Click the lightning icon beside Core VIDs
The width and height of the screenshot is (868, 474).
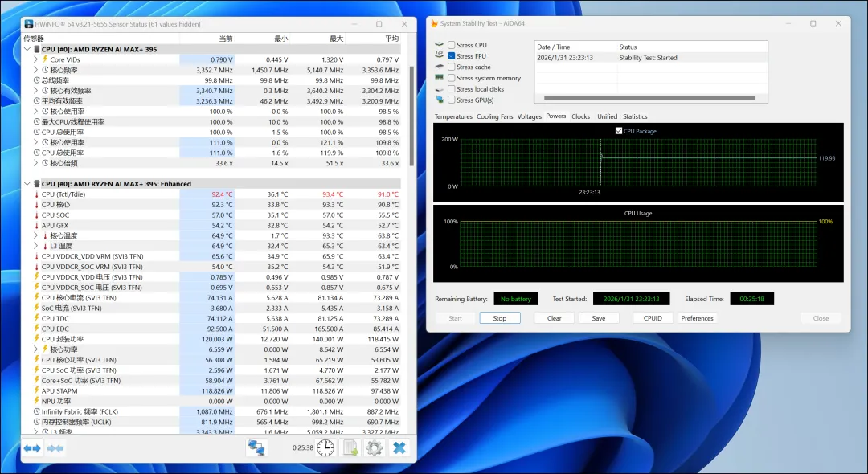[45, 59]
